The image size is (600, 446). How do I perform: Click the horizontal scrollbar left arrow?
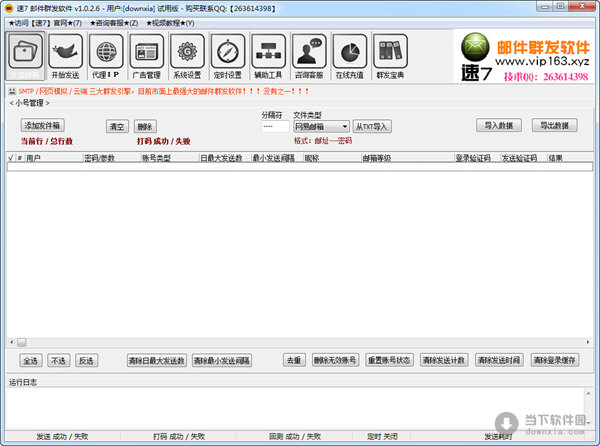[x=11, y=342]
